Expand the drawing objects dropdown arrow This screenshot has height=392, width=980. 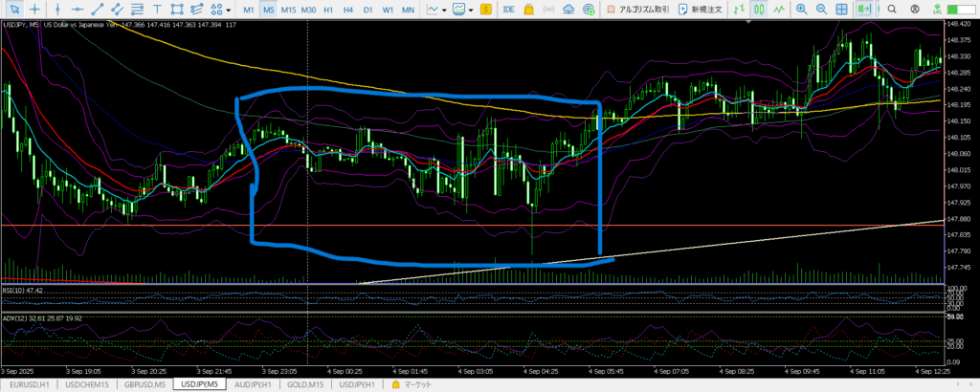point(227,9)
